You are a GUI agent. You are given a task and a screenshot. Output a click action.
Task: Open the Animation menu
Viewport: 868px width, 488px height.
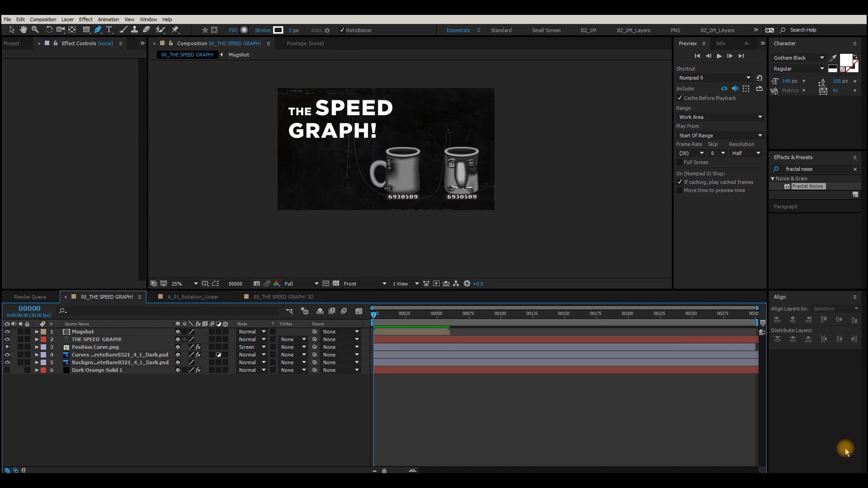point(108,20)
